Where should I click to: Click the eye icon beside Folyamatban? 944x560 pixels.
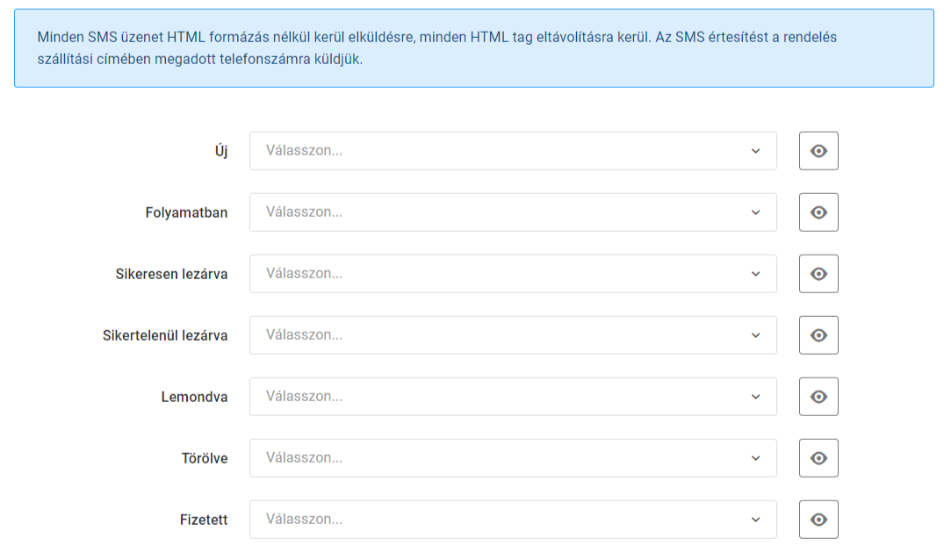(x=818, y=212)
